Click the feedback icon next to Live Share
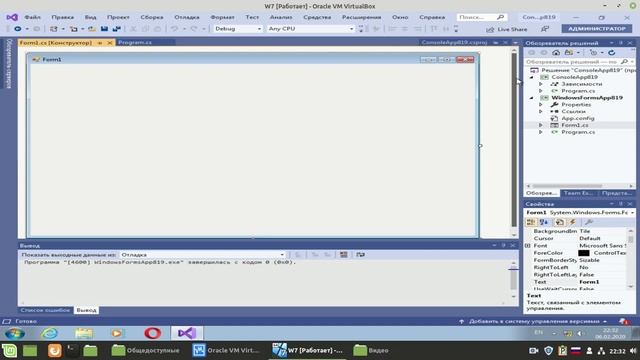 544,29
